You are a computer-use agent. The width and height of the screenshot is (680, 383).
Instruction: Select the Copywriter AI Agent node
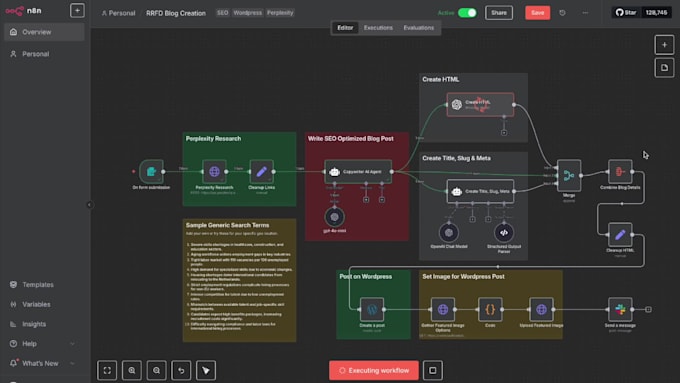coord(358,172)
